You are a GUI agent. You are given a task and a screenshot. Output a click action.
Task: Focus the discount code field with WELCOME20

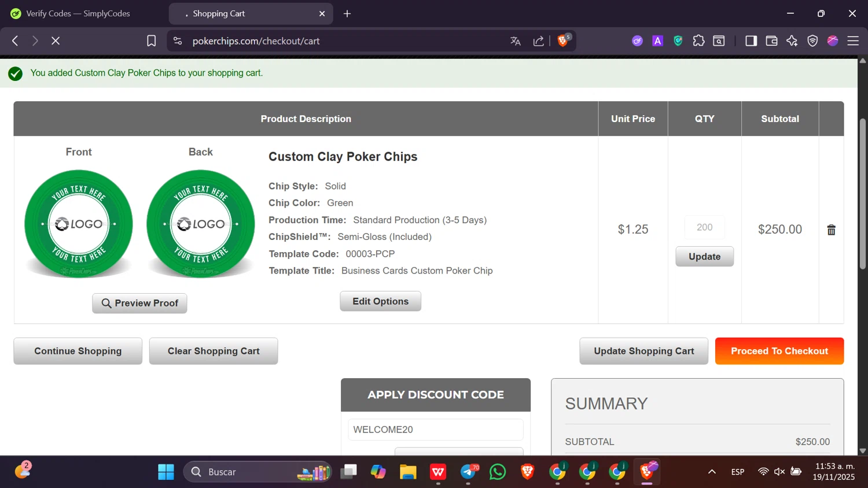pyautogui.click(x=435, y=430)
